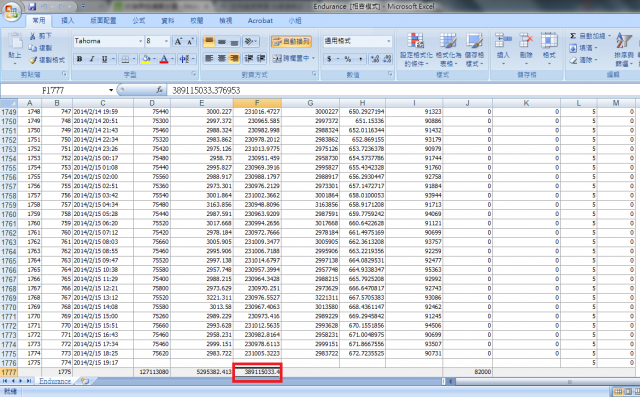Open the round Office button menu
The image size is (640, 397).
pos(11,11)
